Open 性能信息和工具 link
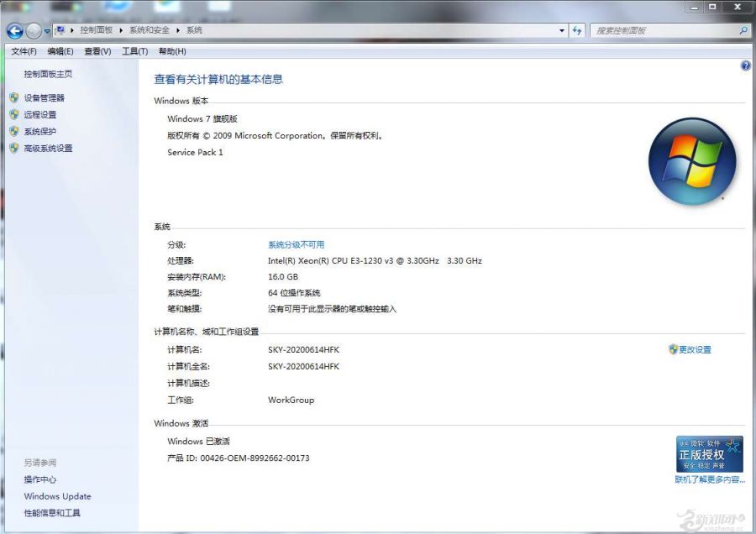The height and width of the screenshot is (534, 756). (52, 513)
